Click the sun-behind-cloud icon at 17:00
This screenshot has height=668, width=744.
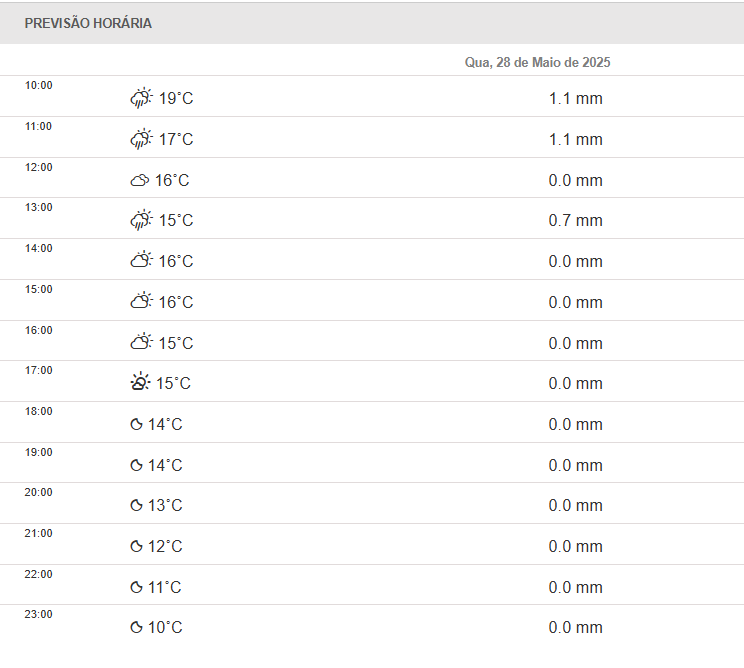click(140, 383)
